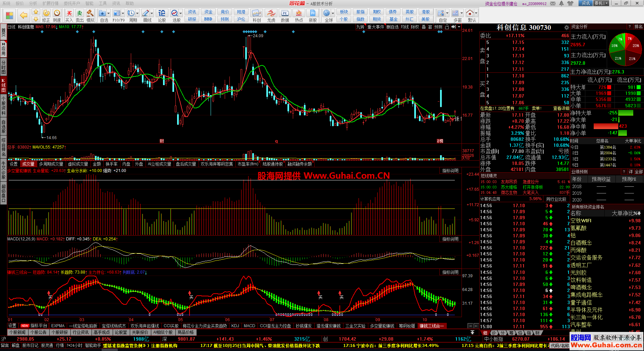Screen dimensions: 644x351
Task: Open the 龙虎 dragon icon
Action: pos(271,13)
